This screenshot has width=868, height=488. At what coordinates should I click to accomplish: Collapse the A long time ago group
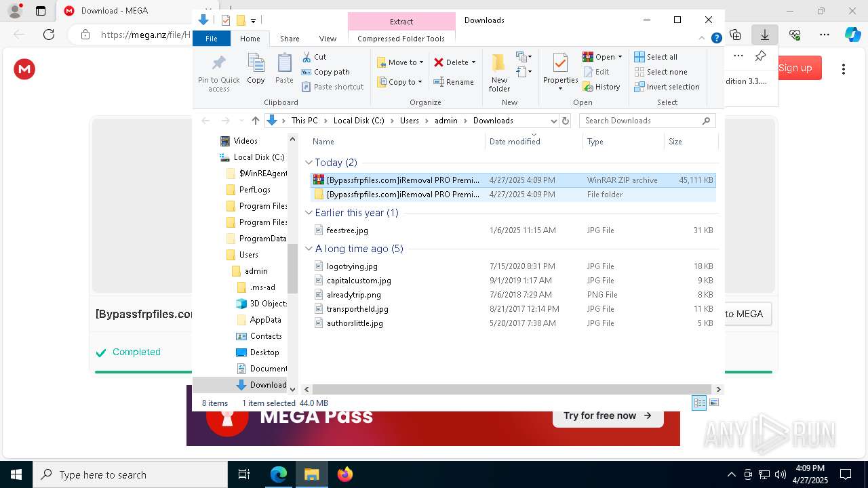coord(309,249)
